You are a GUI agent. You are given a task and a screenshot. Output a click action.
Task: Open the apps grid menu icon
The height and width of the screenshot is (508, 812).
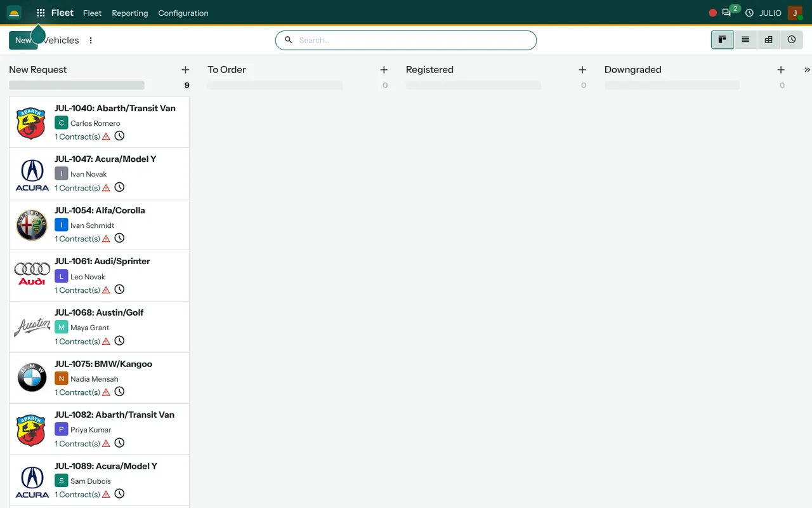[41, 13]
